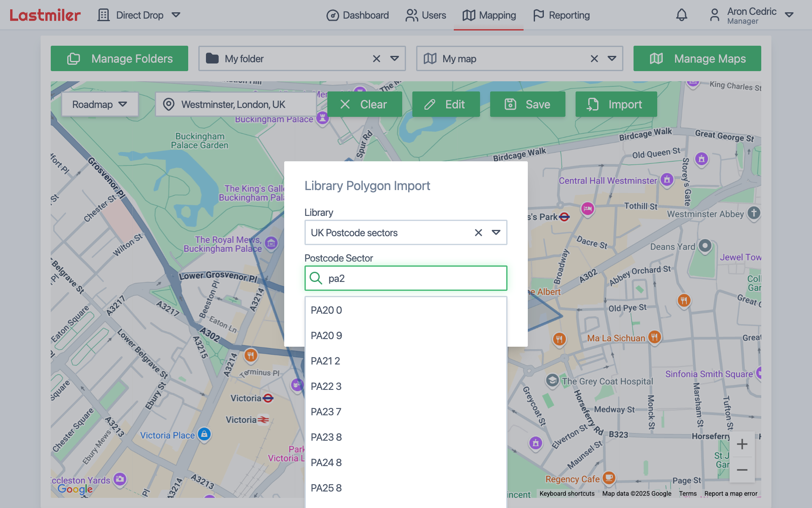Open Keyboard shortcuts link on map
Screen dimensions: 812x508
coord(567,494)
